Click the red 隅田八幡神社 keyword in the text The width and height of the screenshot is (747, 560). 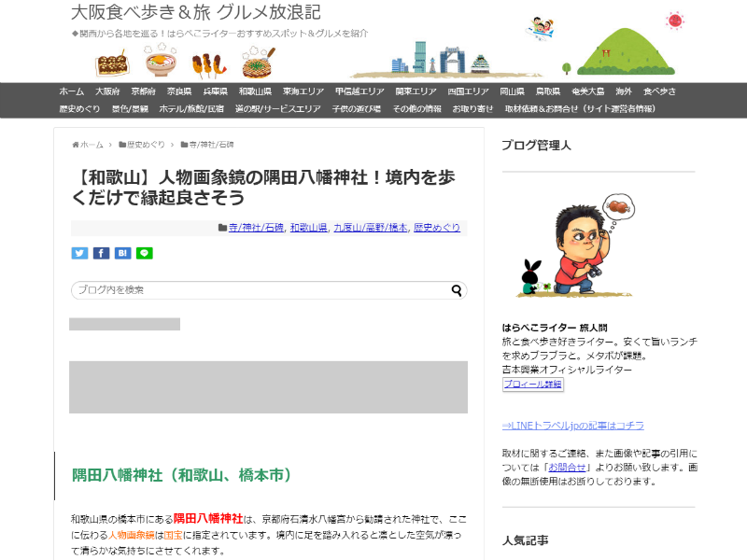click(x=208, y=519)
